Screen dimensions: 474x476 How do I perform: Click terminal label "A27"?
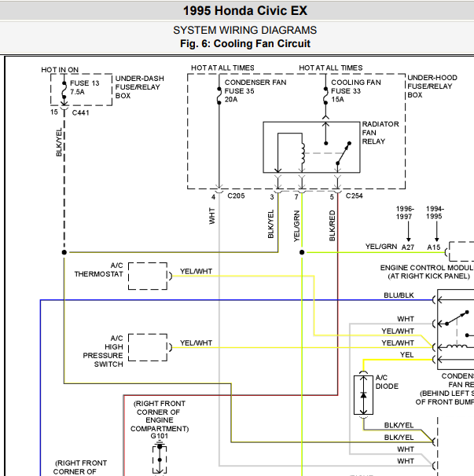408,247
